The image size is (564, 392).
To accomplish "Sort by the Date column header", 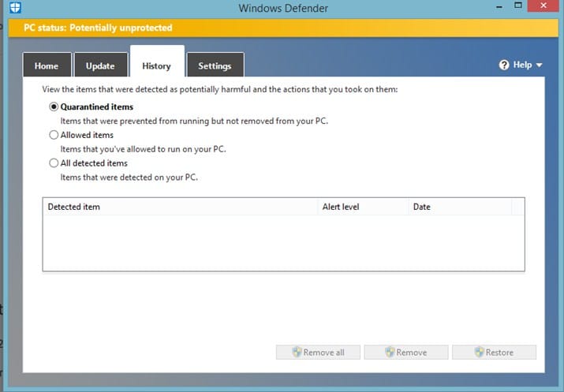I will click(460, 207).
